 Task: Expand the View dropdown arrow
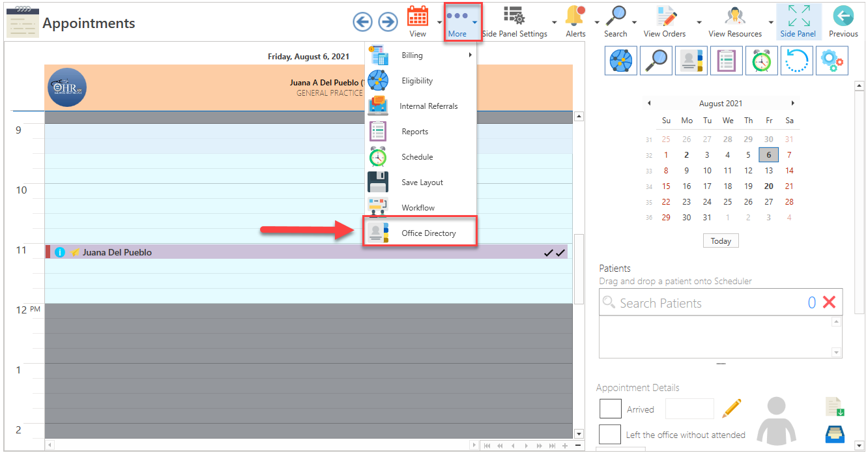pyautogui.click(x=439, y=22)
